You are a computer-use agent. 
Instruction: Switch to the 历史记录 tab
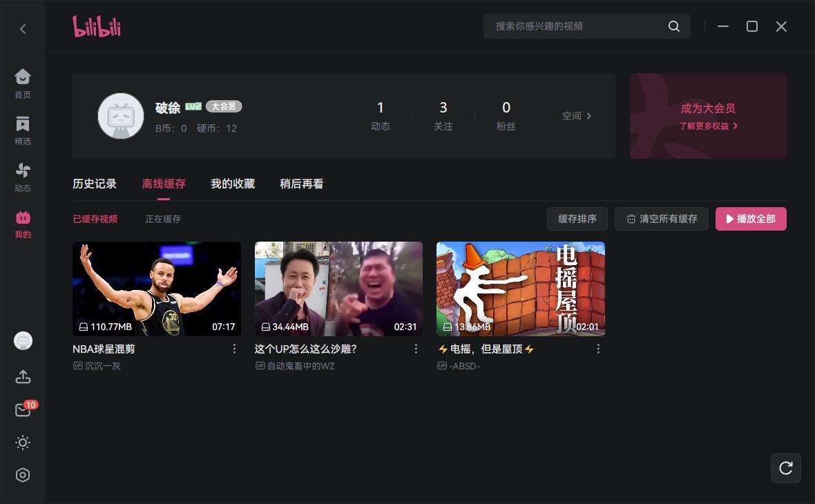pyautogui.click(x=95, y=184)
